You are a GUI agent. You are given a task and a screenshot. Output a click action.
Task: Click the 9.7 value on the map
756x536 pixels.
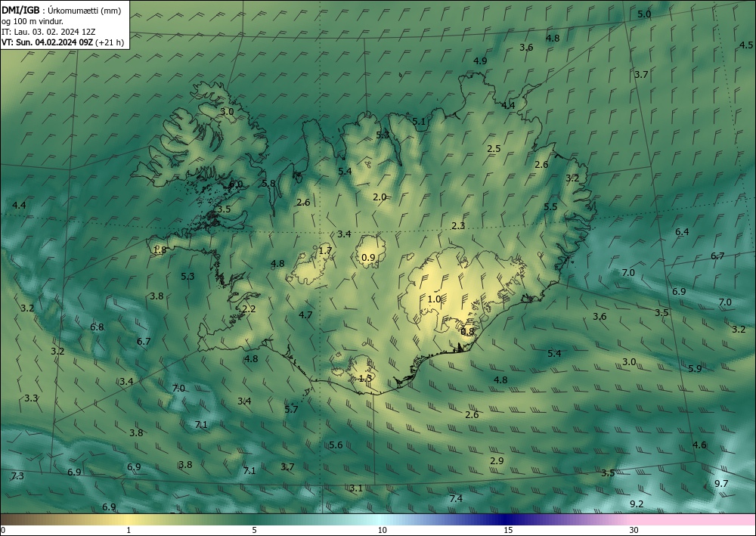coord(721,484)
